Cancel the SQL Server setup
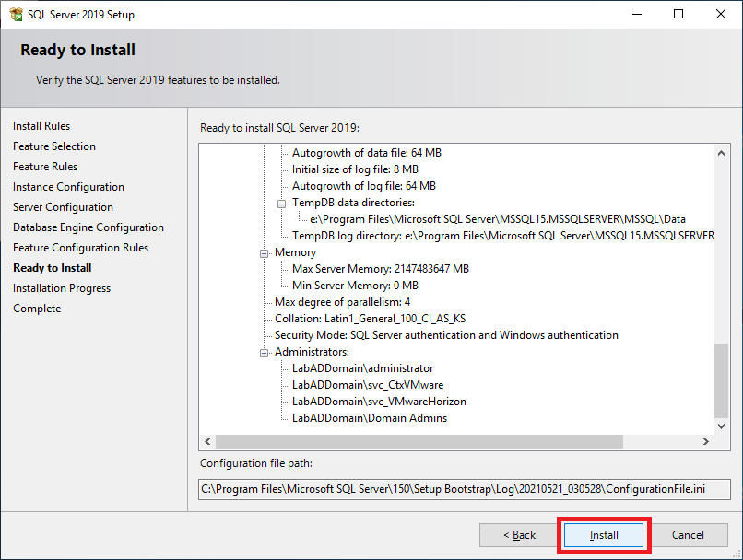Image resolution: width=743 pixels, height=560 pixels. point(688,535)
